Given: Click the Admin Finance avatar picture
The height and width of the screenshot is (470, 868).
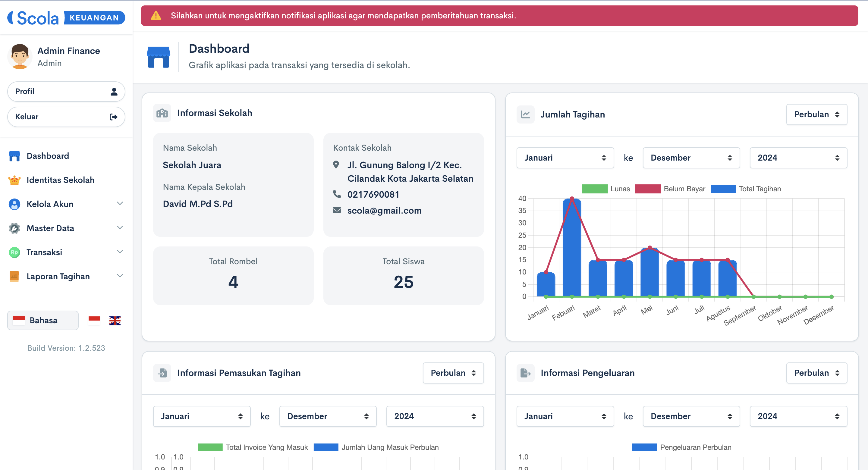Looking at the screenshot, I should coord(20,57).
